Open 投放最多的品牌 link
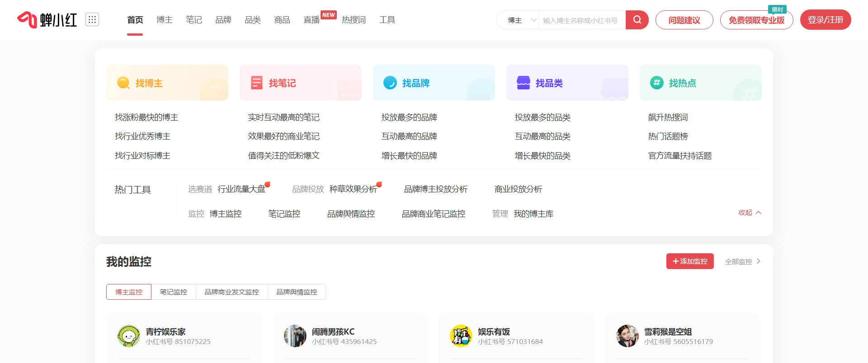 click(409, 117)
